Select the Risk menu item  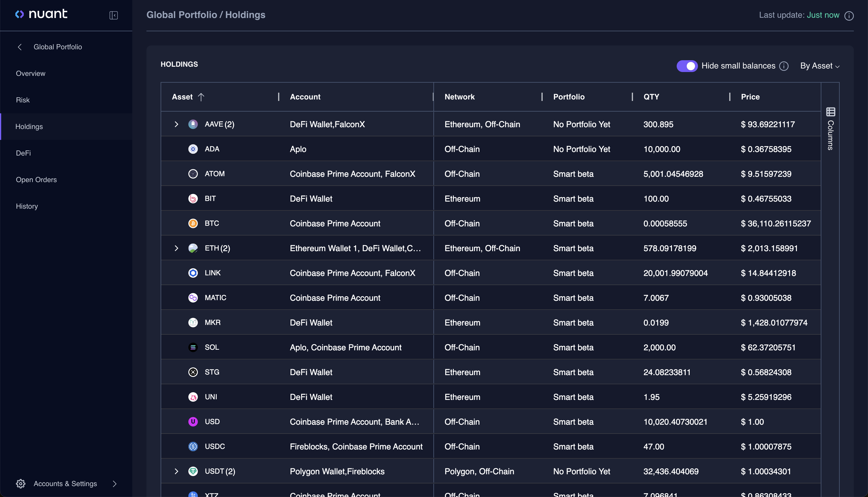(x=23, y=99)
